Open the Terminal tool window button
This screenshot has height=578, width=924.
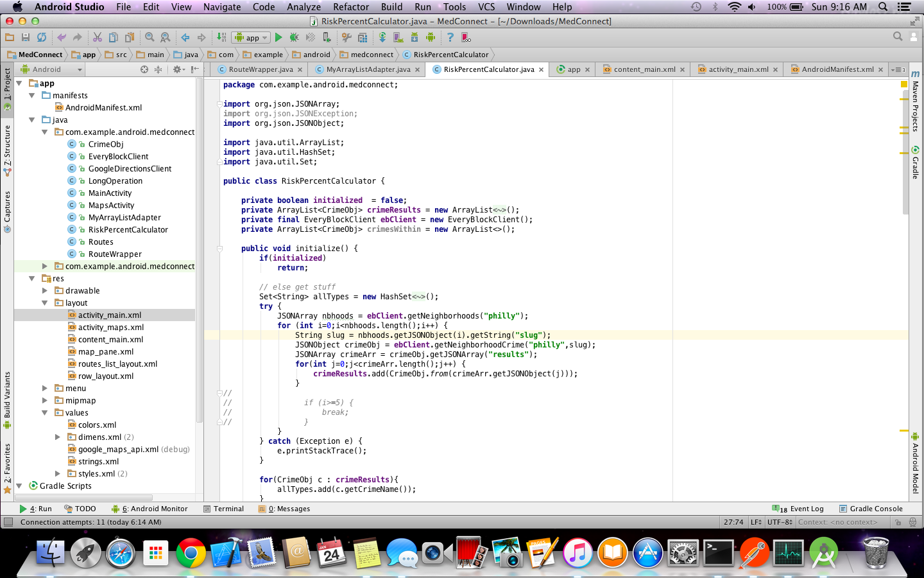coord(223,509)
